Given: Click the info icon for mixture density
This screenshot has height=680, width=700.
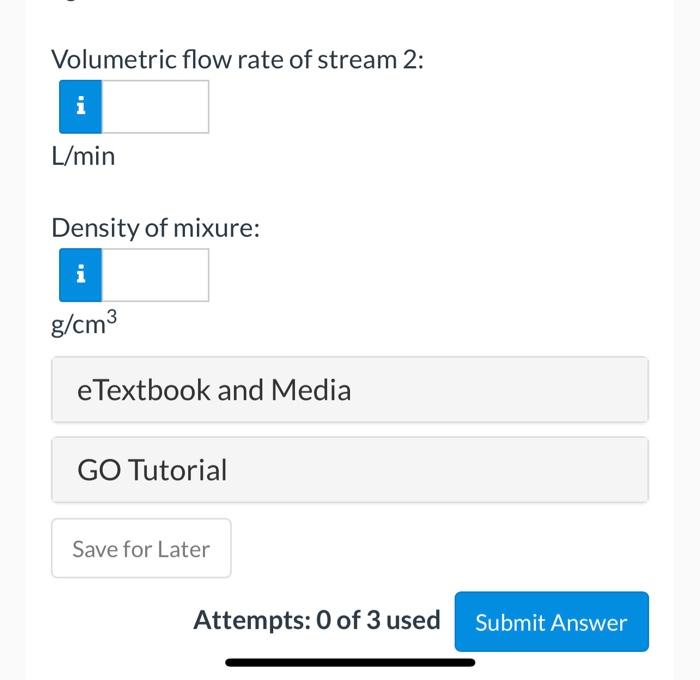Looking at the screenshot, I should coord(81,275).
